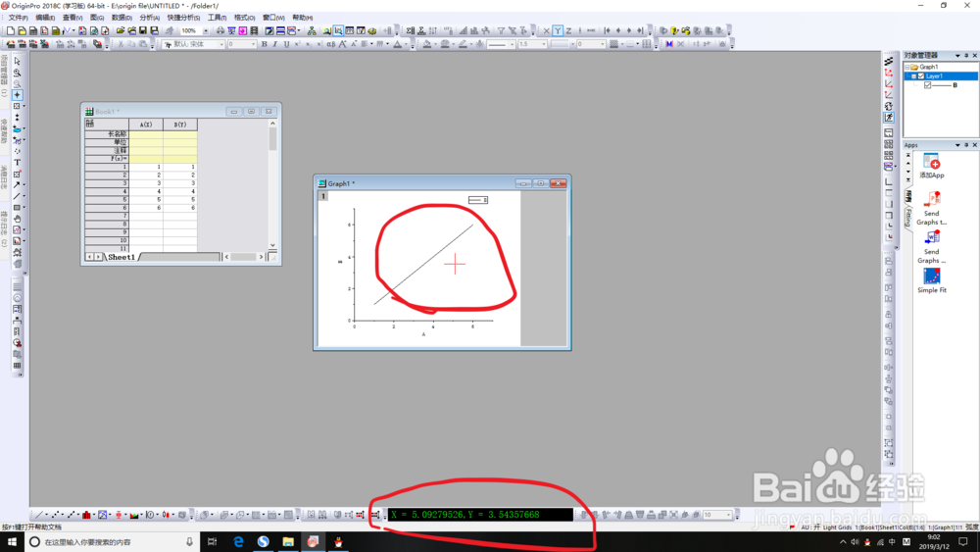980x552 pixels.
Task: Select the Sheet1 tab in Book1
Action: (x=122, y=257)
